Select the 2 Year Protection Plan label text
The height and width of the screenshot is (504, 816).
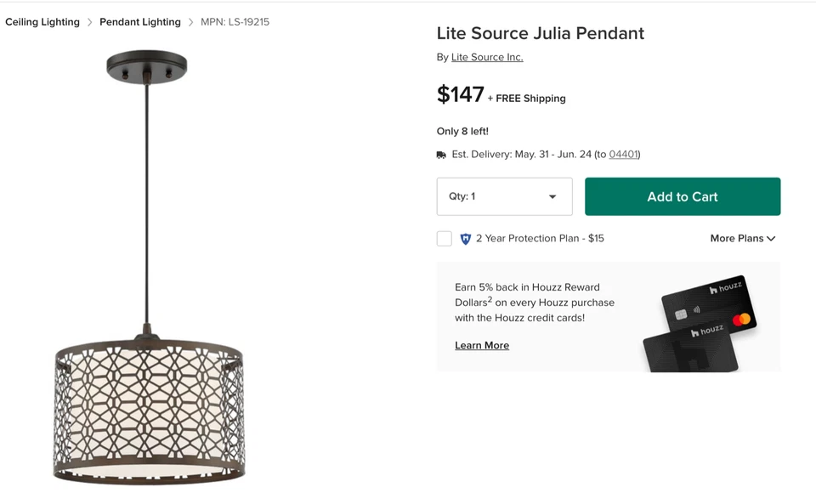pos(540,239)
